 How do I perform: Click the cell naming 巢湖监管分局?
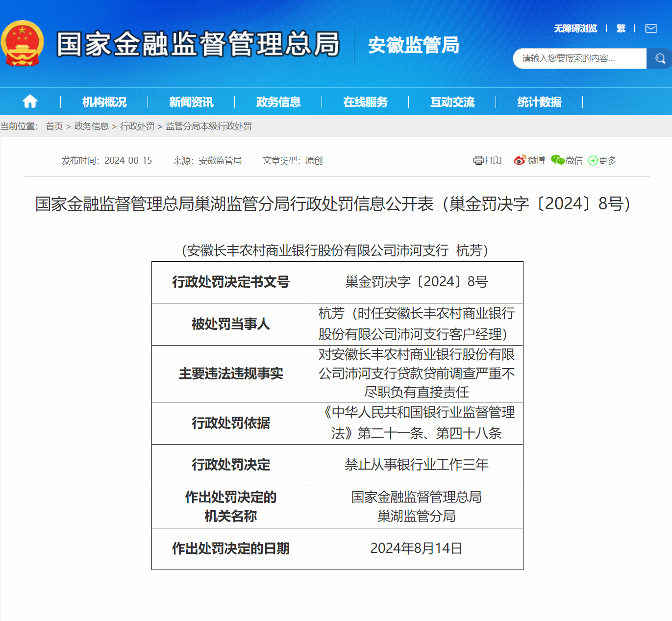coord(417,507)
